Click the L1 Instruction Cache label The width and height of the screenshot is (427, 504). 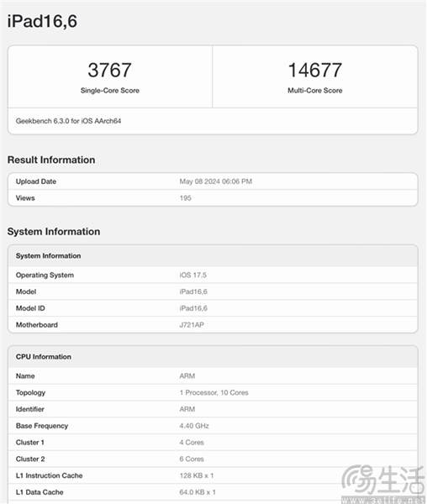50,475
